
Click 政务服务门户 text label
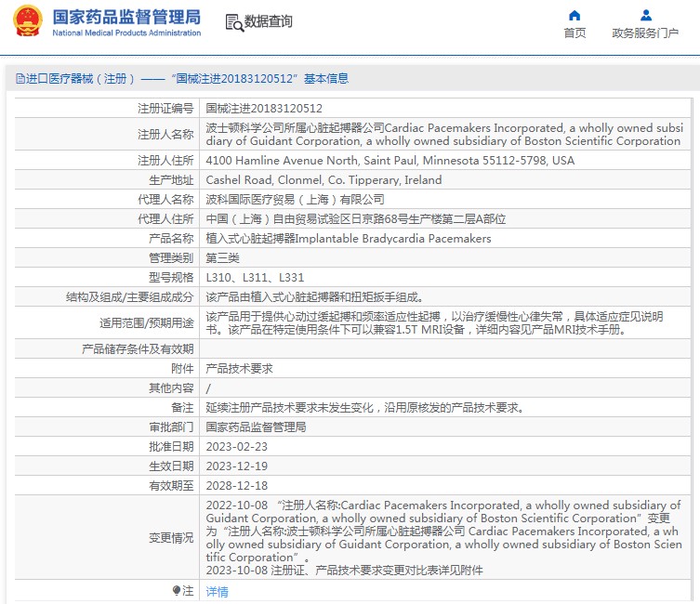click(645, 33)
